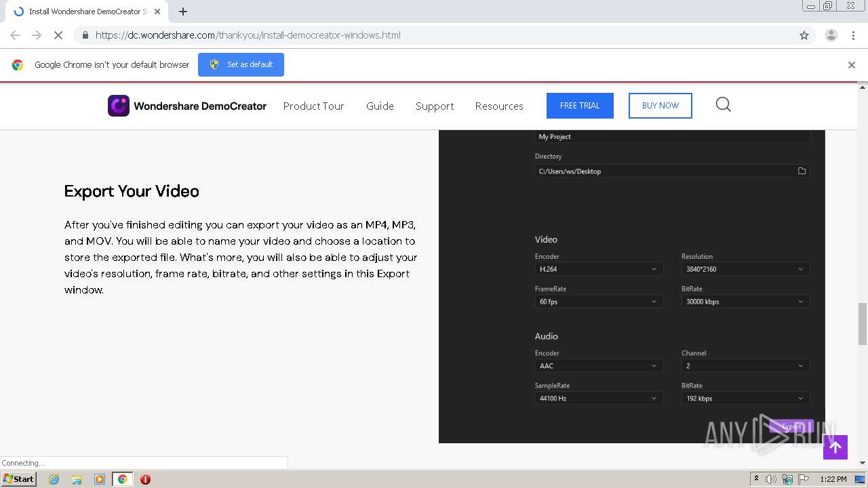This screenshot has height=488, width=868.
Task: Click the Wondershare DemoCreator logo icon
Action: tap(119, 106)
